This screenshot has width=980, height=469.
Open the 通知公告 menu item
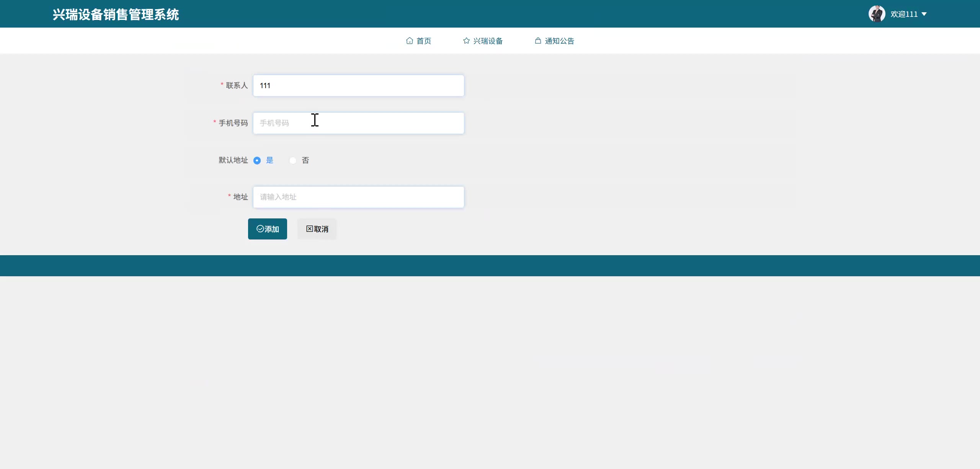pyautogui.click(x=559, y=41)
